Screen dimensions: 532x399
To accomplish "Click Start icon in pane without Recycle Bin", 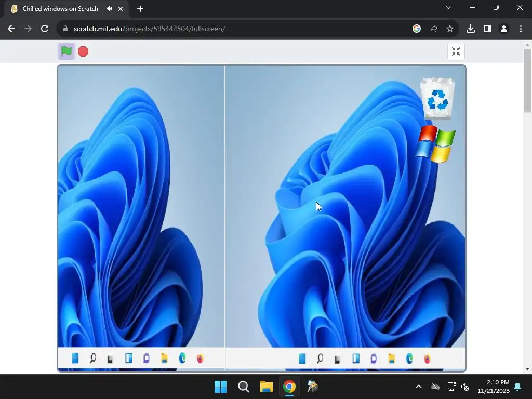I will point(75,358).
